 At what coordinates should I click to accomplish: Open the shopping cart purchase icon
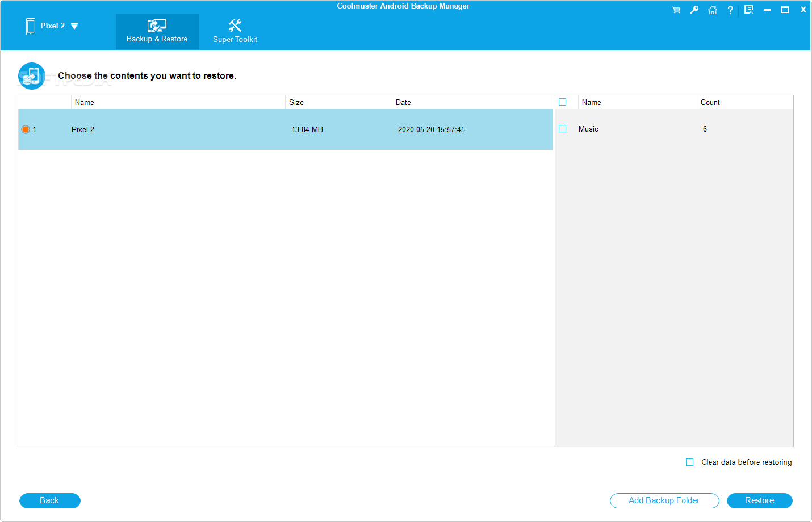tap(676, 10)
